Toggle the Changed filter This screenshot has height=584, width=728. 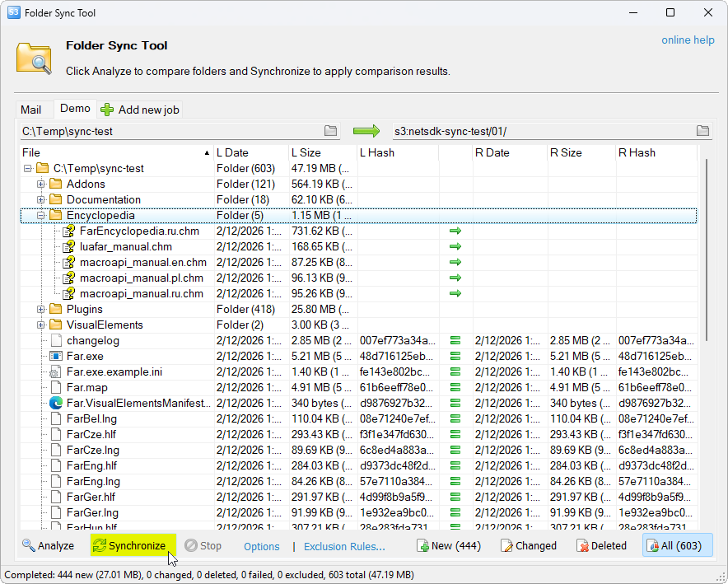pyautogui.click(x=529, y=546)
